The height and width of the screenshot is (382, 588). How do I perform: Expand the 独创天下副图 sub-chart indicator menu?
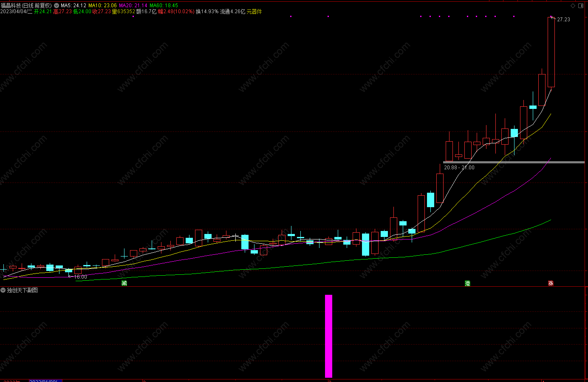[x=3, y=290]
